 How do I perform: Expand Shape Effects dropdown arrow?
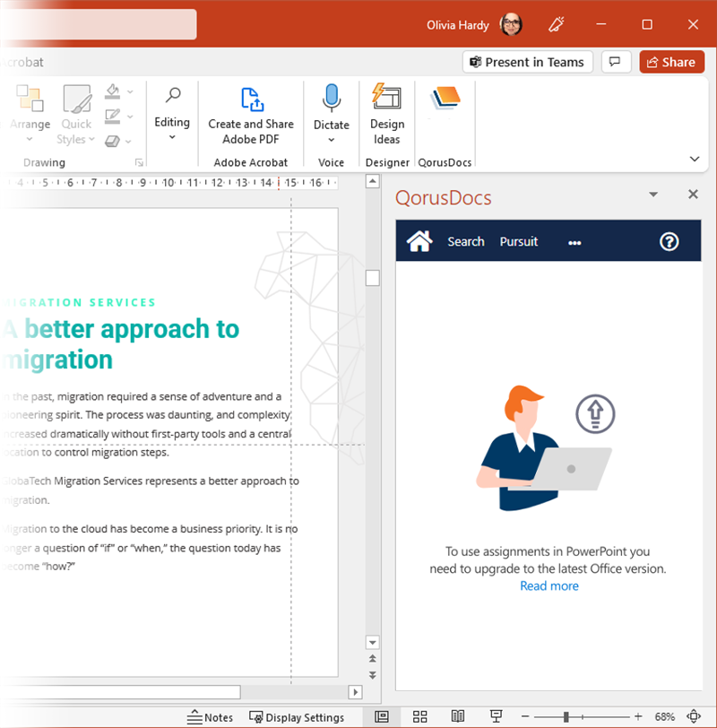point(128,141)
